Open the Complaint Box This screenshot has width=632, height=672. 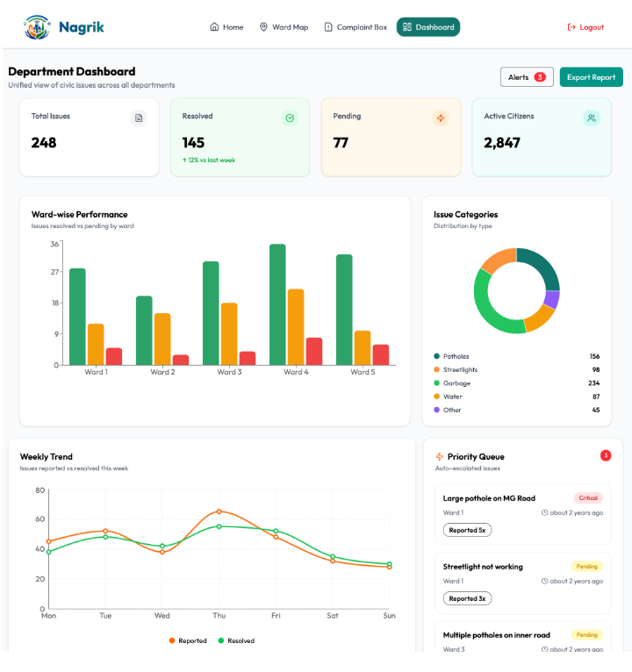(x=355, y=27)
